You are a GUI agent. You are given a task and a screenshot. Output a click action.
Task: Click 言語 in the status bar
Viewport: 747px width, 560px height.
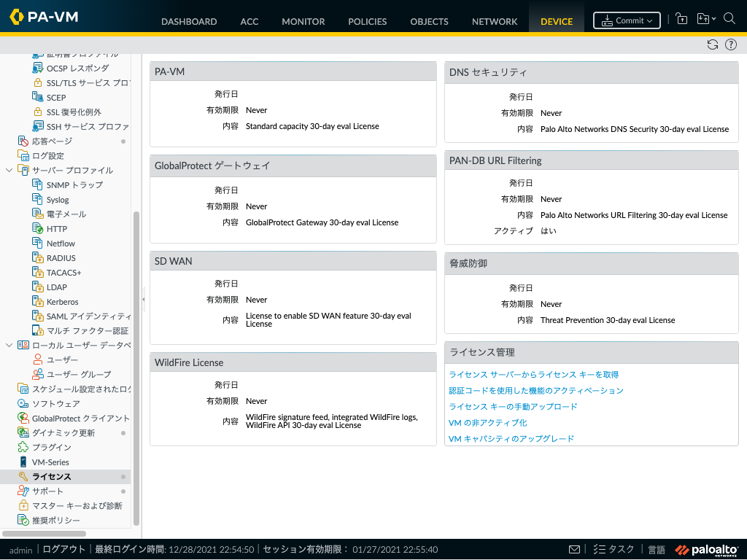click(x=657, y=550)
